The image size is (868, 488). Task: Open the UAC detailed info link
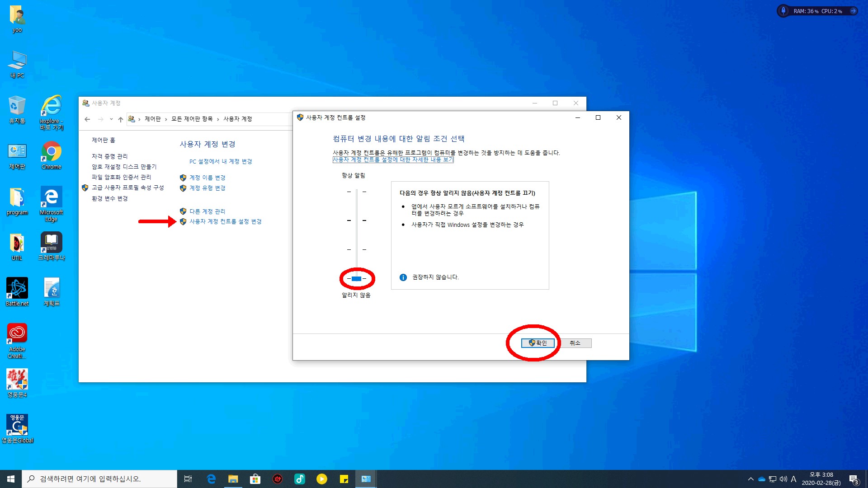(393, 160)
